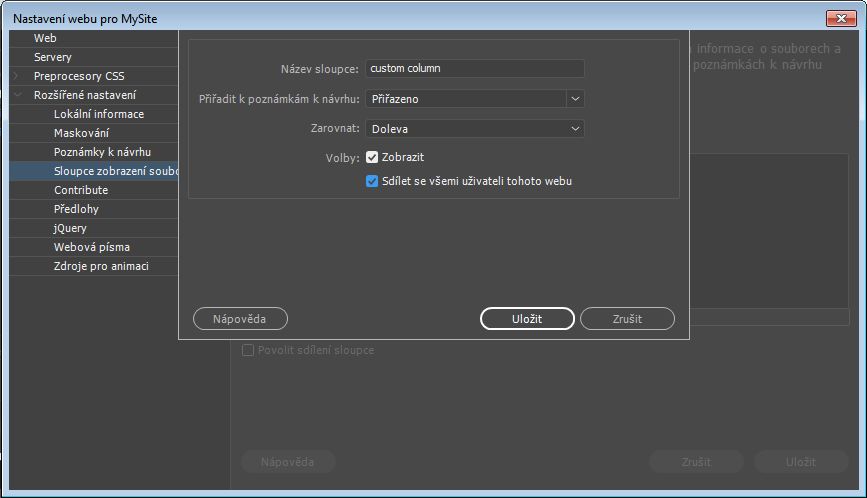
Task: Click dimmed Nápověda button in background
Action: click(x=288, y=462)
